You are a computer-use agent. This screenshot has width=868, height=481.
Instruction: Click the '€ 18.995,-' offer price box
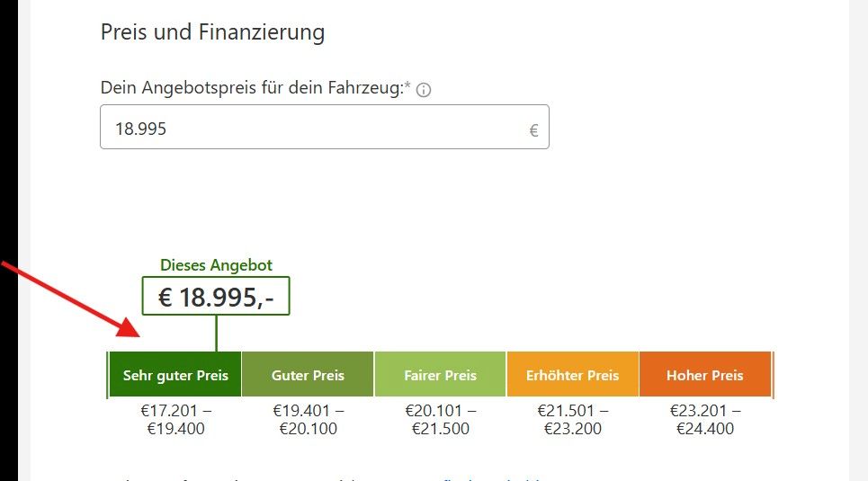pos(216,297)
